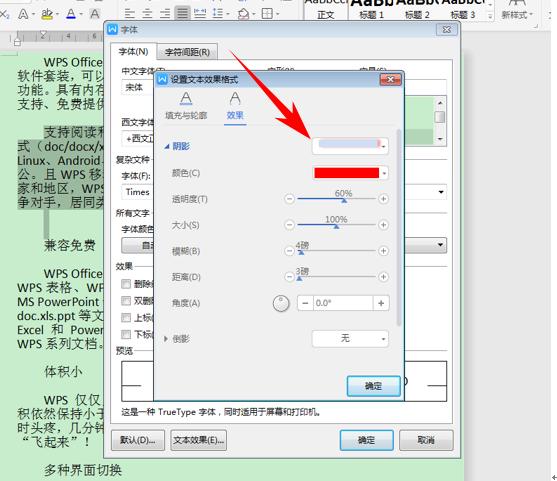Viewport: 557px width, 481px height.
Task: Click the Default (默认) button
Action: click(138, 441)
